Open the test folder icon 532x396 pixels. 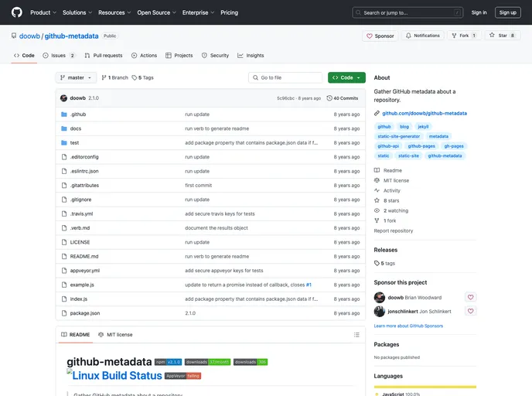point(63,143)
